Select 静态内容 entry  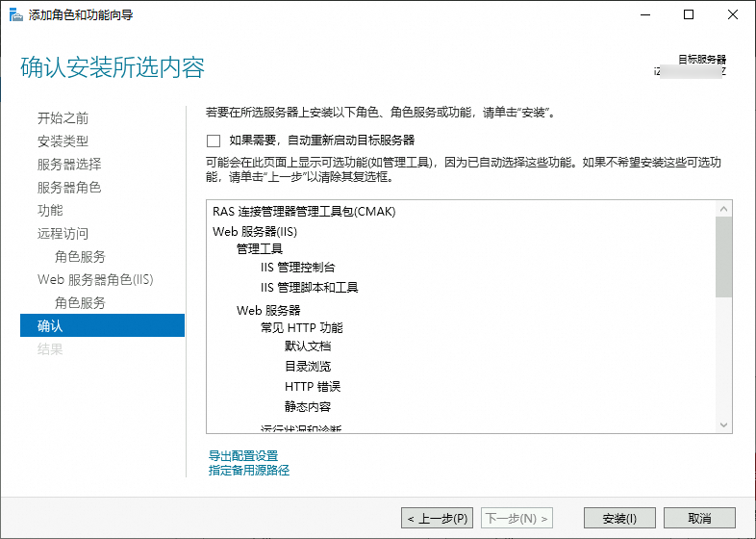[308, 407]
